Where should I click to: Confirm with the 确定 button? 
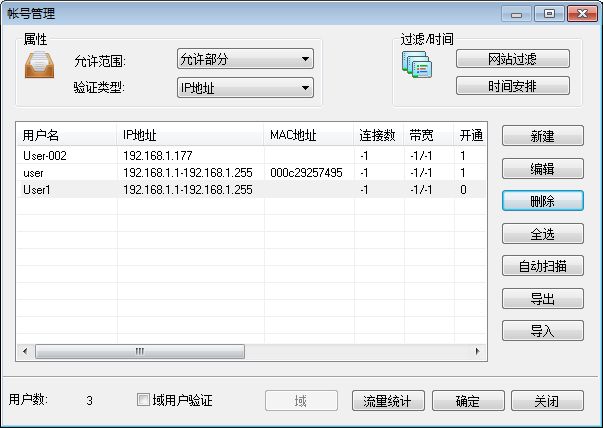[x=468, y=401]
